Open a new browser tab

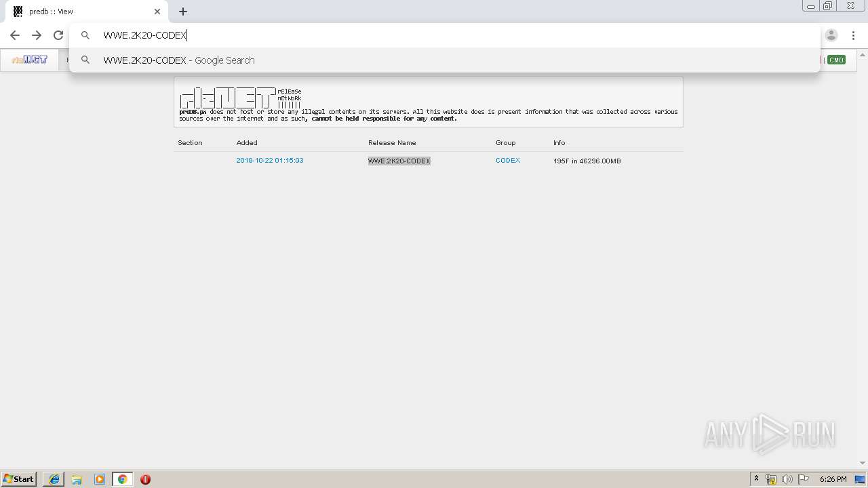click(x=183, y=12)
